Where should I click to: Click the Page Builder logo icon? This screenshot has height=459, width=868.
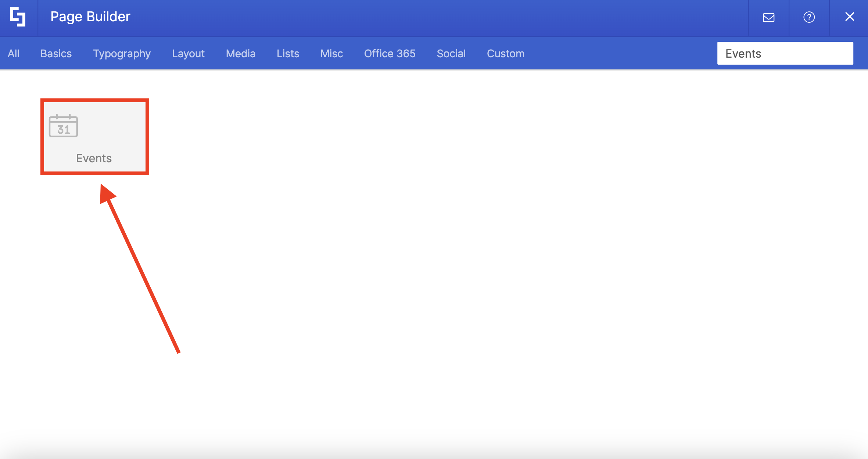pos(18,17)
